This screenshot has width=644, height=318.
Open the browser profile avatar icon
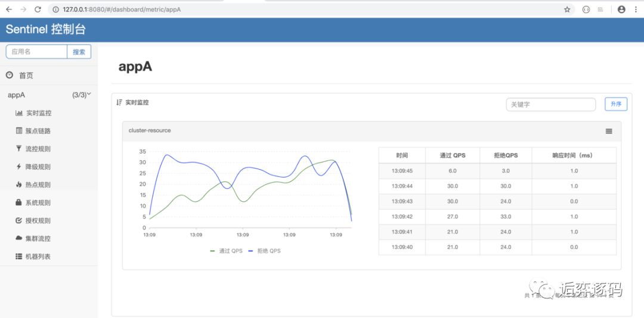[621, 10]
